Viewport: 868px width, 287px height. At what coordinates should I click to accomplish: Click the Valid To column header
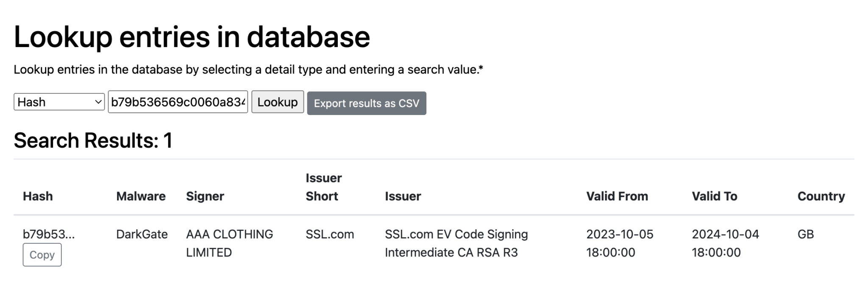coord(714,196)
